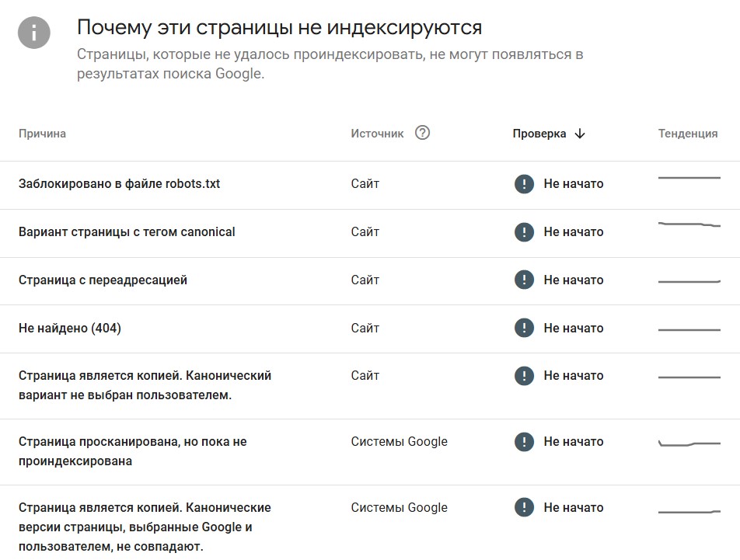Click the Тенденция column header
The height and width of the screenshot is (560, 740).
coord(686,133)
